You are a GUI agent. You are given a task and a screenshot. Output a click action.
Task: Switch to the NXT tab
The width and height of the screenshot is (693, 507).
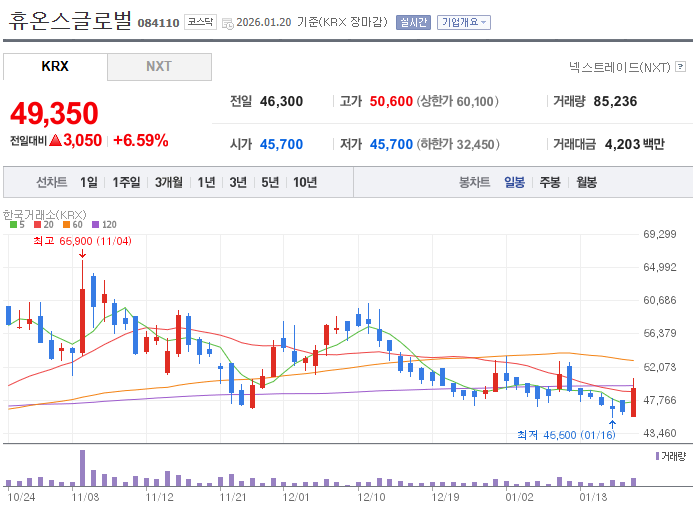(159, 67)
